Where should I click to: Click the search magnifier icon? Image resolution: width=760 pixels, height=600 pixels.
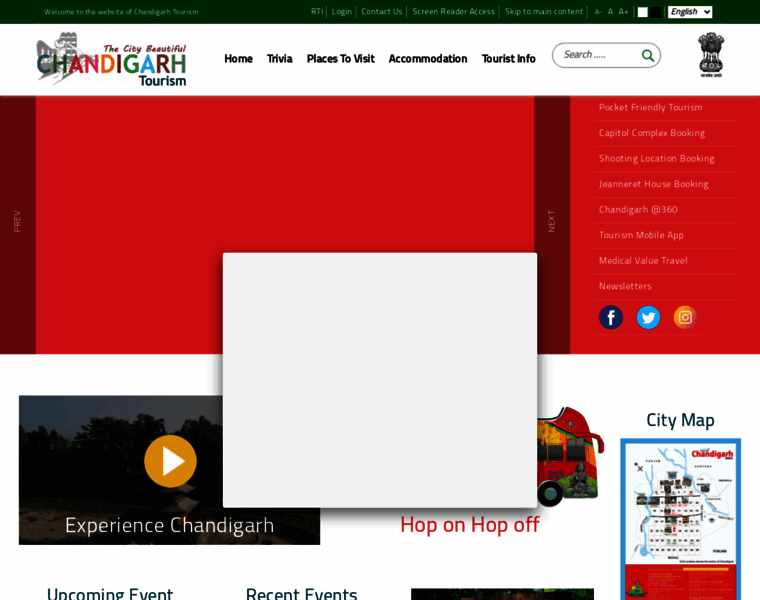pyautogui.click(x=648, y=55)
